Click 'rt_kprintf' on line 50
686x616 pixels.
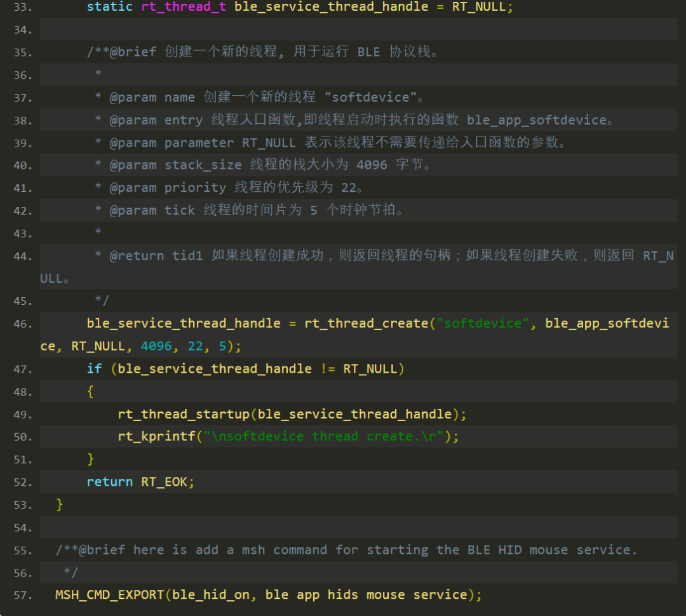(157, 437)
